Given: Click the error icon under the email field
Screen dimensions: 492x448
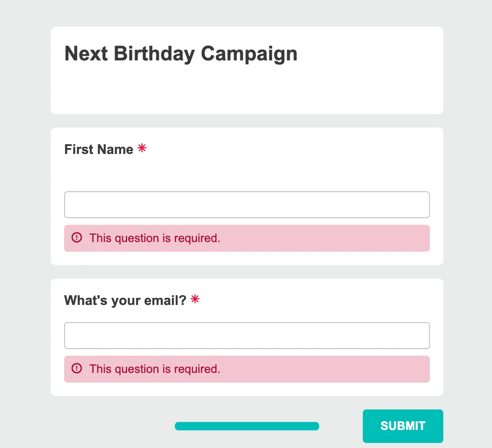Looking at the screenshot, I should 77,368.
